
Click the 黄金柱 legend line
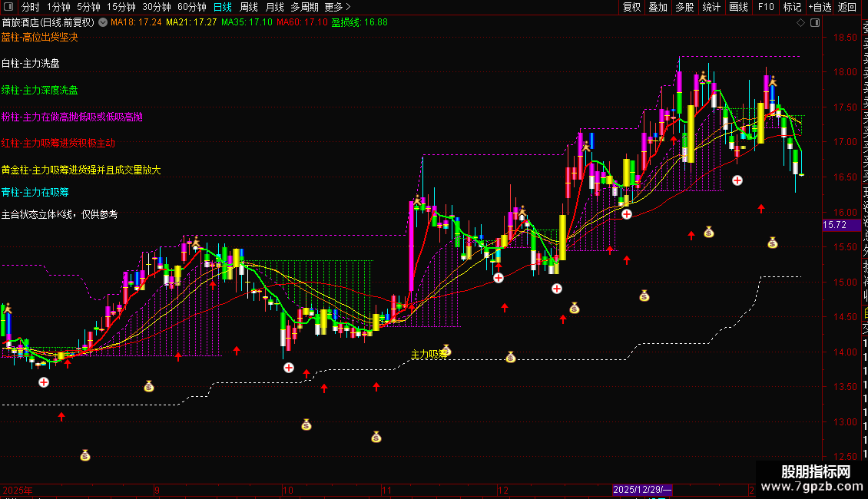[x=81, y=170]
